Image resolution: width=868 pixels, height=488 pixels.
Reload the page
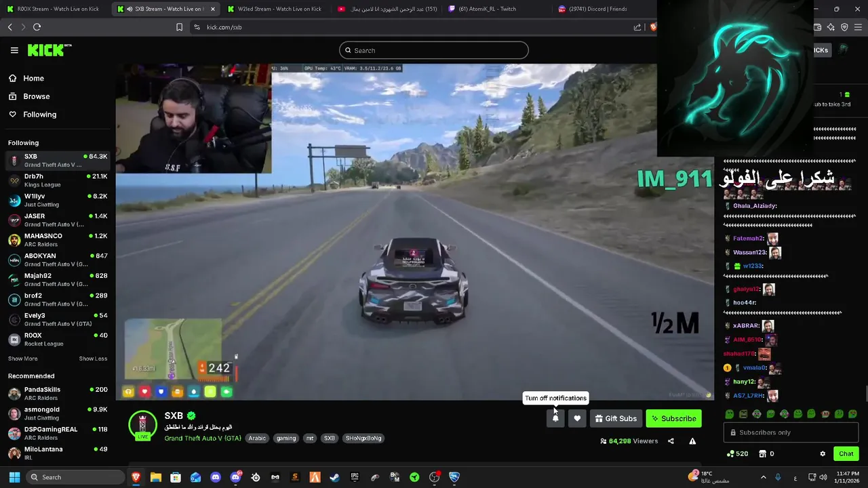coord(37,27)
